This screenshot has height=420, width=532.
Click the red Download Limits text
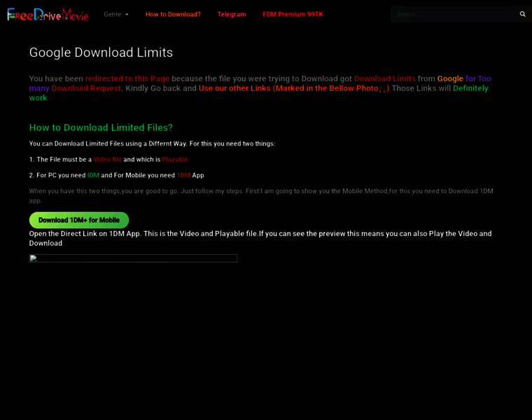[x=385, y=78]
